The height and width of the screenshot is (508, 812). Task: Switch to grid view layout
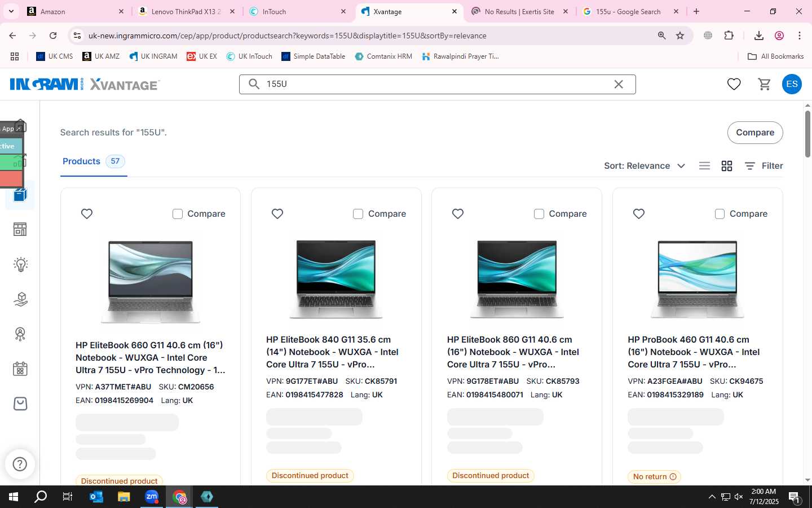(727, 166)
